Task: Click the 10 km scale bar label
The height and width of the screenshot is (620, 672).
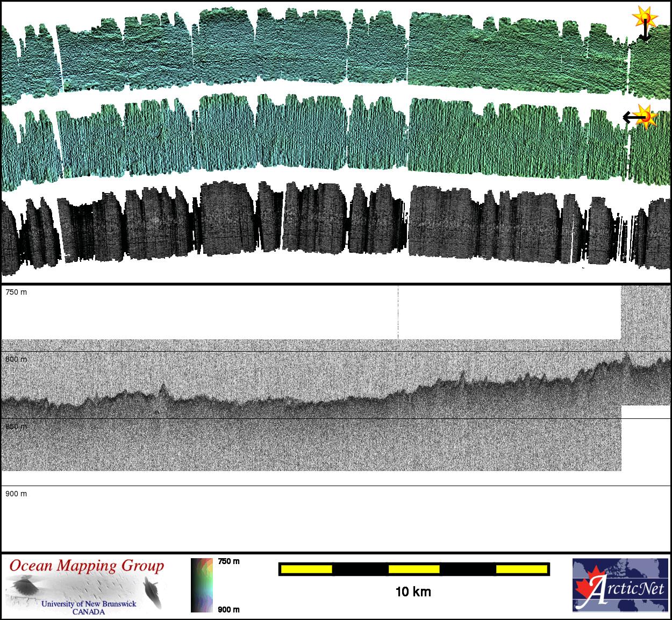Action: (x=413, y=592)
